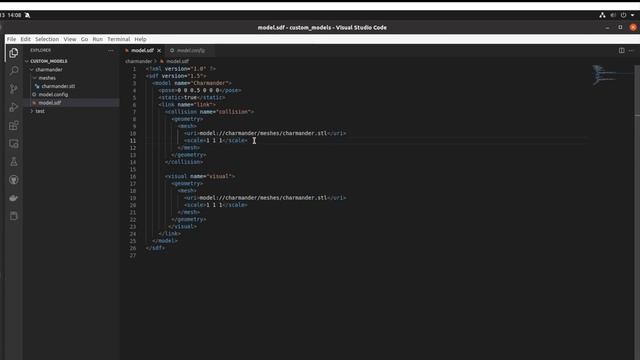
Task: Click charmander in the breadcrumb path
Action: pos(139,61)
